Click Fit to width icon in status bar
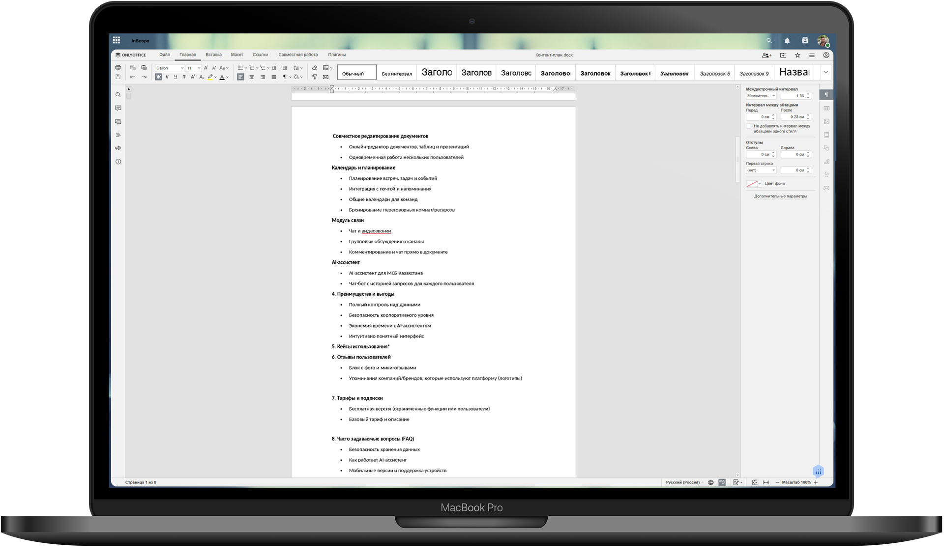The image size is (944, 560). coord(766,482)
